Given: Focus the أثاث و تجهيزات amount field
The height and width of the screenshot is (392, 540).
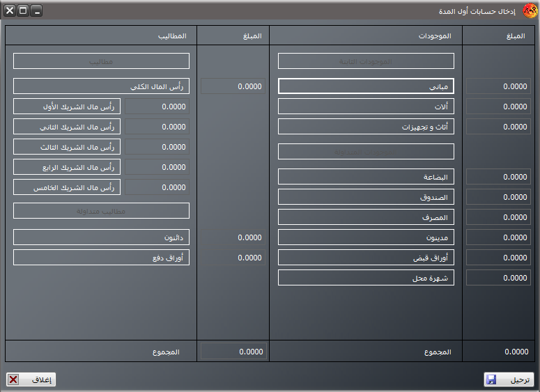Looking at the screenshot, I should click(498, 127).
